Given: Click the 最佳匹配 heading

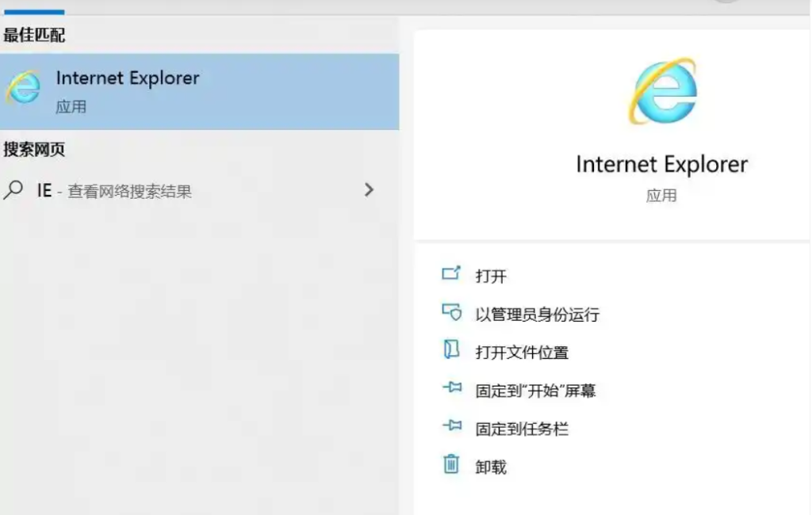Looking at the screenshot, I should (34, 35).
